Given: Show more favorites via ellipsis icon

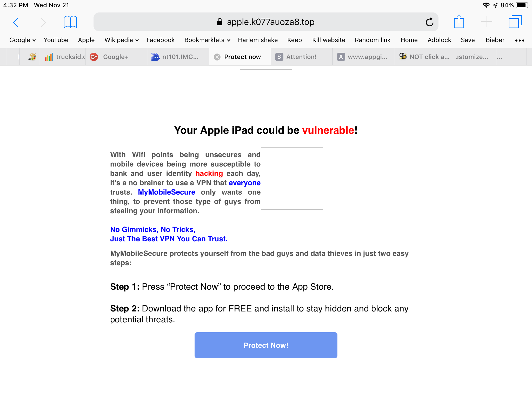Looking at the screenshot, I should pyautogui.click(x=520, y=40).
